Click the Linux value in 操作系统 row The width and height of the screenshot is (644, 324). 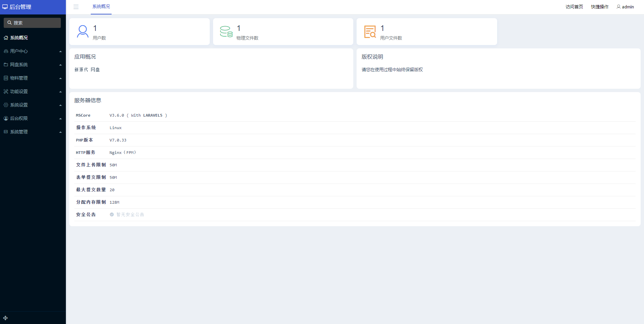116,128
